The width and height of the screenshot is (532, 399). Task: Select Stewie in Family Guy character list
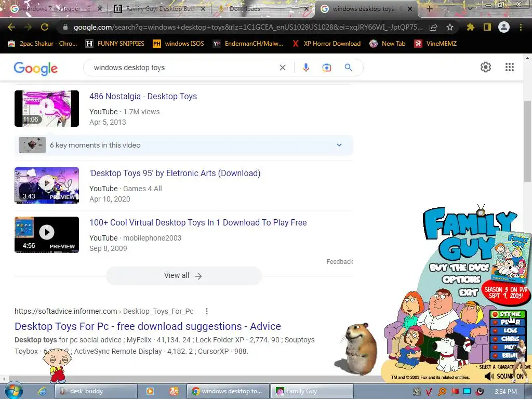pyautogui.click(x=508, y=314)
